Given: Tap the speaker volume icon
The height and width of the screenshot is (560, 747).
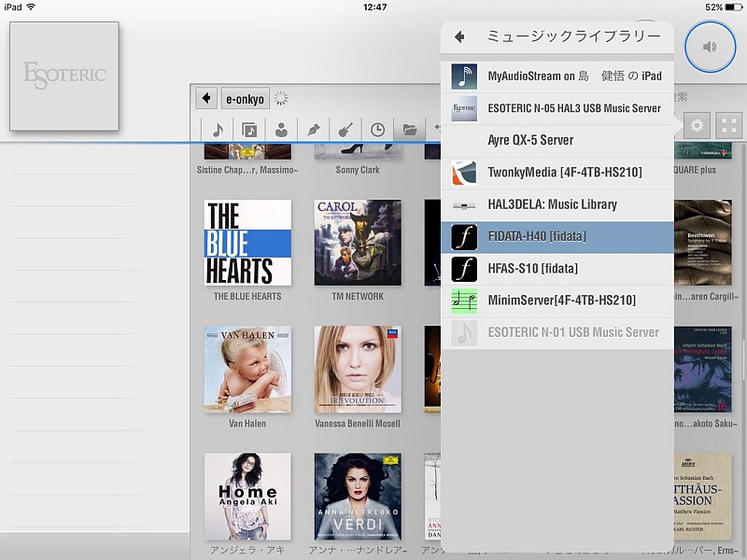Looking at the screenshot, I should point(710,47).
